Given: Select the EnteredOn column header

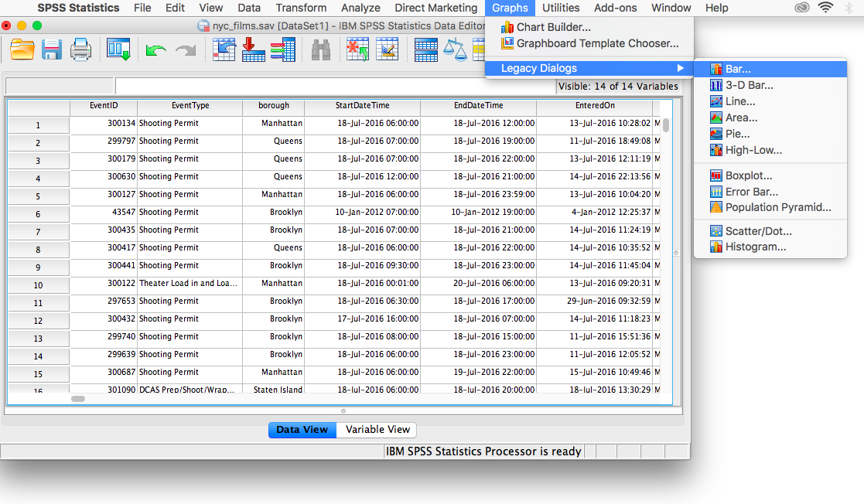Looking at the screenshot, I should coord(595,106).
